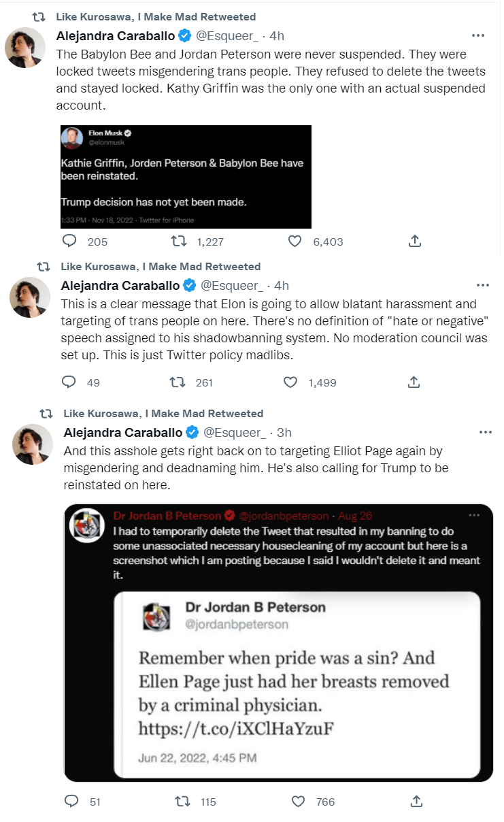The image size is (504, 822).
Task: Reply to the tweet with 49 replies
Action: pos(69,382)
